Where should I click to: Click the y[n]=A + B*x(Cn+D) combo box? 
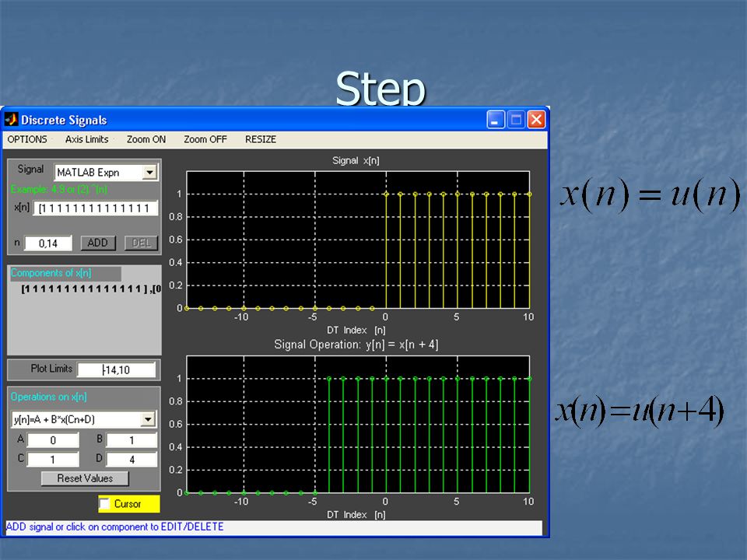coord(83,419)
